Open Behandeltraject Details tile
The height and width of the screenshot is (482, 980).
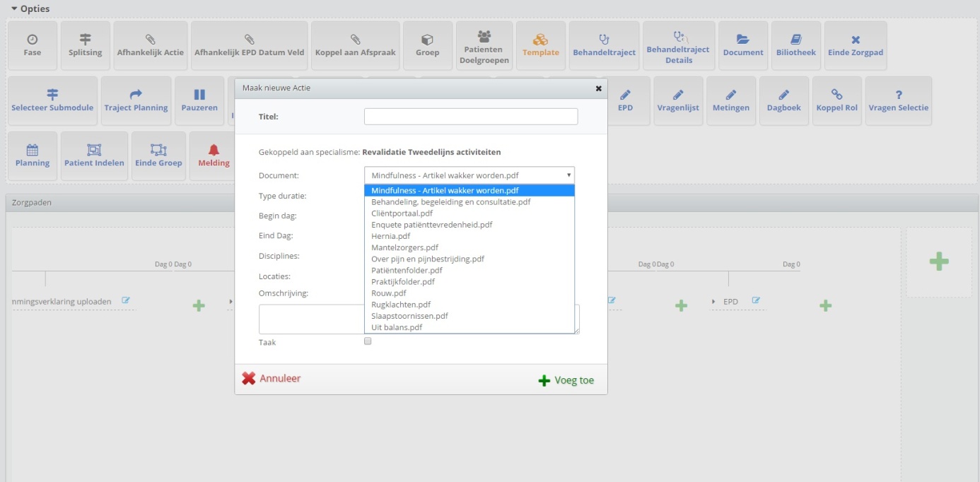[679, 46]
